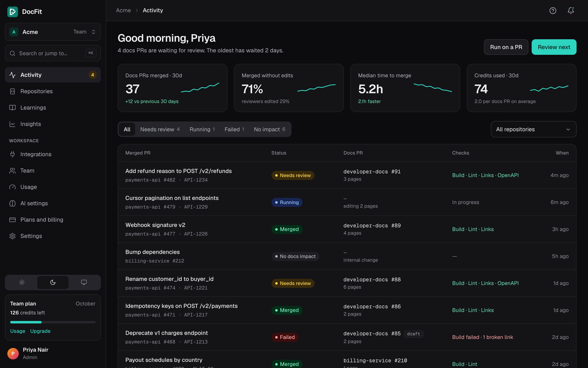588x368 pixels.
Task: Select the Failed filter tab
Action: 234,129
